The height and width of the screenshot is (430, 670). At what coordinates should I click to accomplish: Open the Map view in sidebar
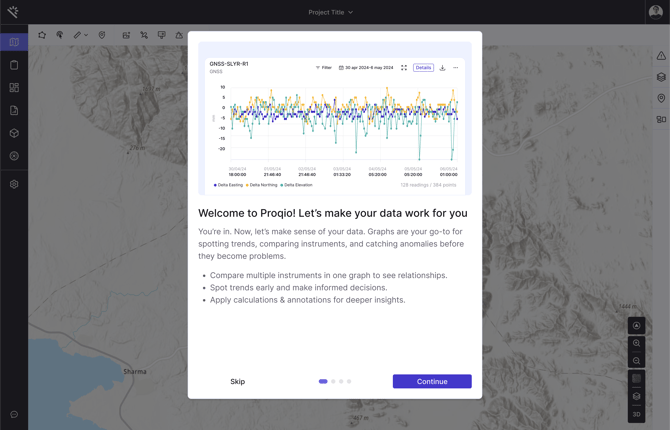click(14, 42)
